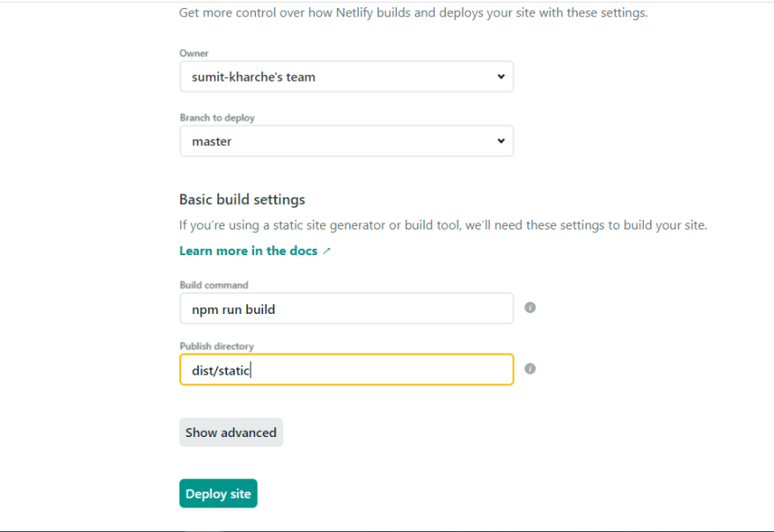This screenshot has width=774, height=532.
Task: Expand the Branch to deploy dropdown
Action: click(346, 141)
